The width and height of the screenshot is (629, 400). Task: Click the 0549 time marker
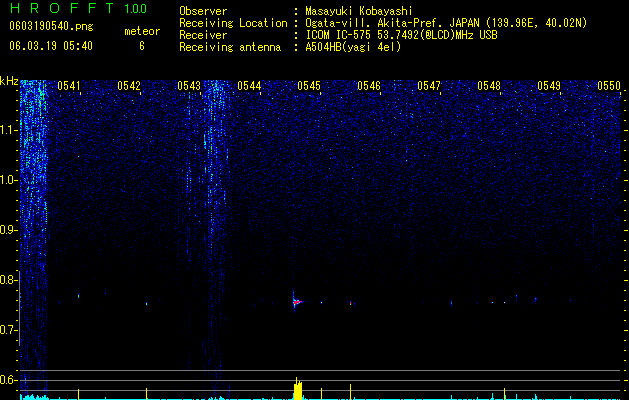(549, 86)
